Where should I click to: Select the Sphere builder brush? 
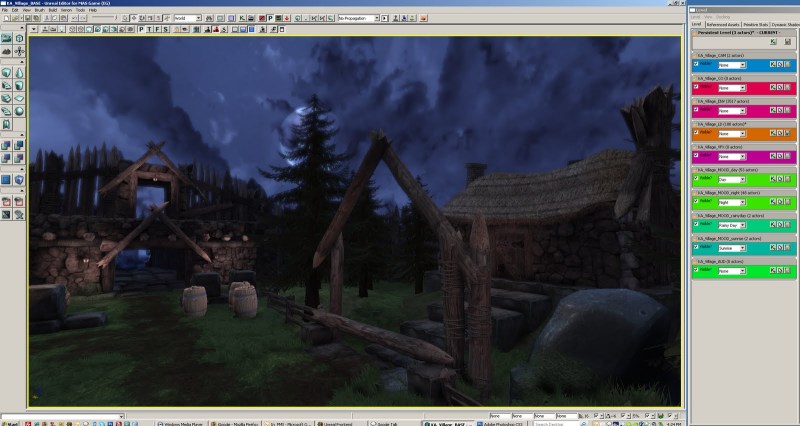tap(19, 111)
